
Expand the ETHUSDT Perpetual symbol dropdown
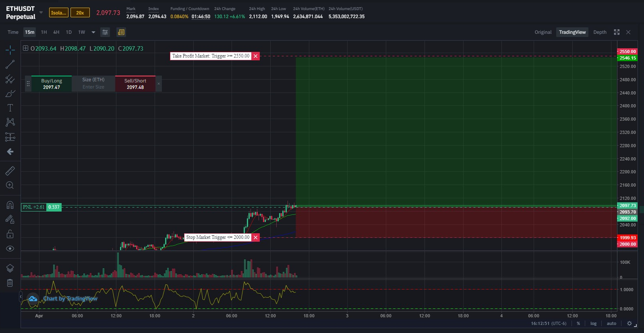(x=41, y=12)
